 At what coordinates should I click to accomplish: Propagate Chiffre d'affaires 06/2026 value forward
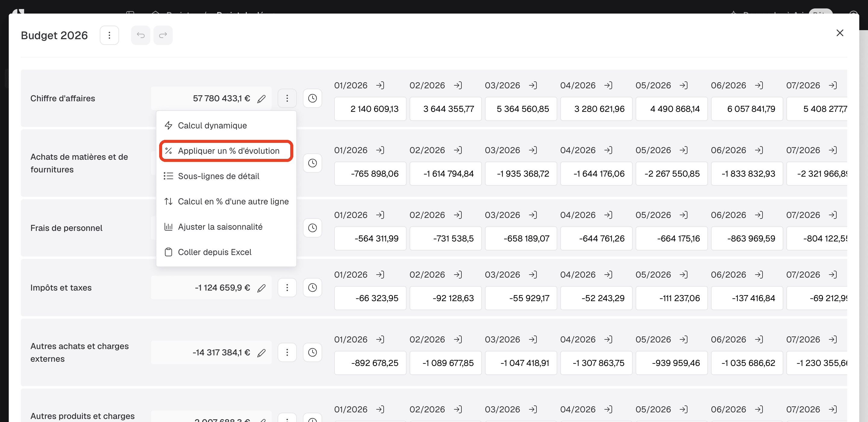tap(759, 85)
